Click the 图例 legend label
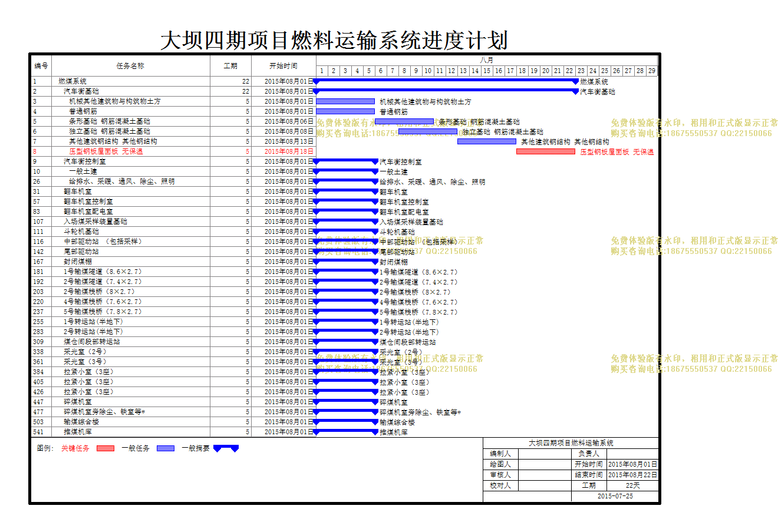 click(x=45, y=448)
